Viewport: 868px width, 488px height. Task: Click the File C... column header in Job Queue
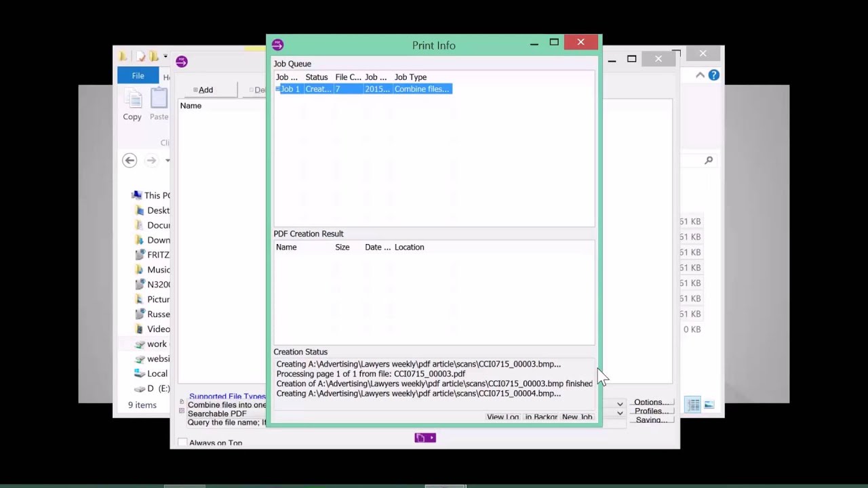tap(349, 77)
